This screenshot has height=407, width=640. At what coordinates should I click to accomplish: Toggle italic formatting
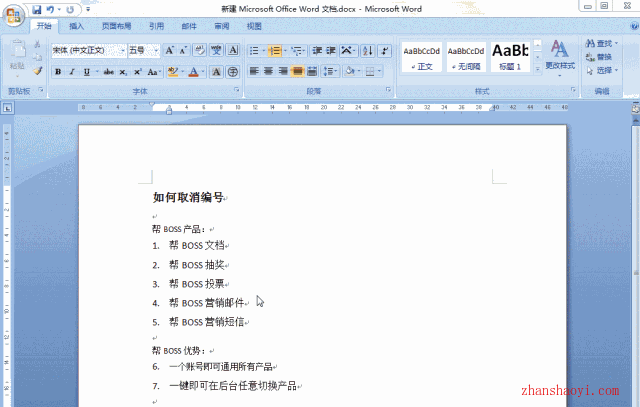[72, 72]
